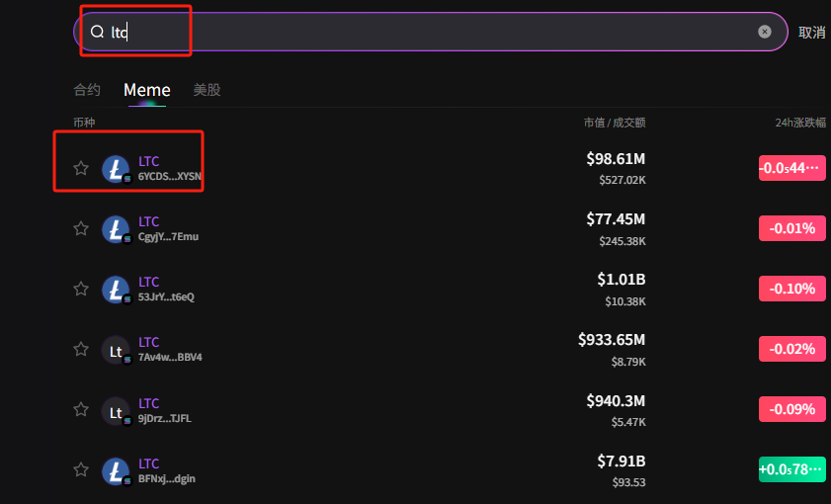The width and height of the screenshot is (831, 504).
Task: Click the $8.79K volume value
Action: click(x=628, y=362)
